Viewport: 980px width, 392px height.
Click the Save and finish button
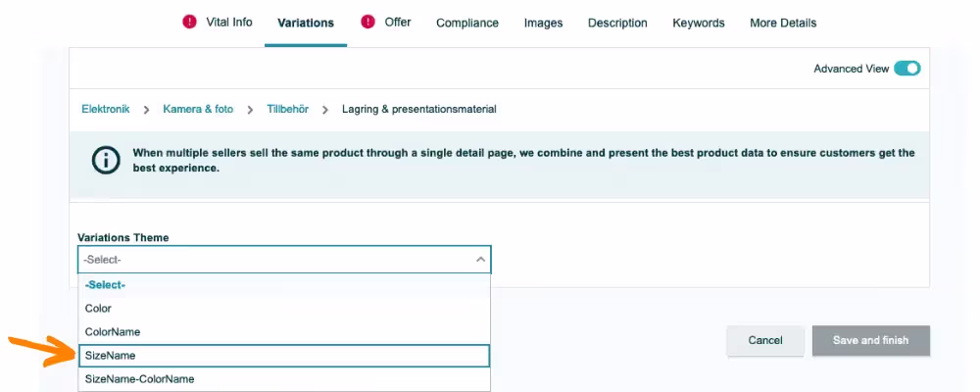(x=870, y=341)
